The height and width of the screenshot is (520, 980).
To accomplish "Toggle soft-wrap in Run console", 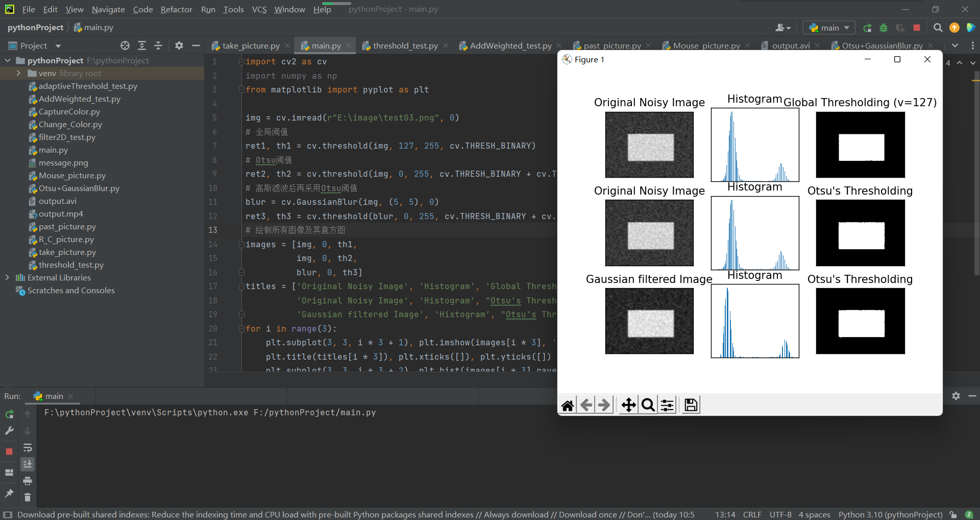I will click(x=28, y=448).
